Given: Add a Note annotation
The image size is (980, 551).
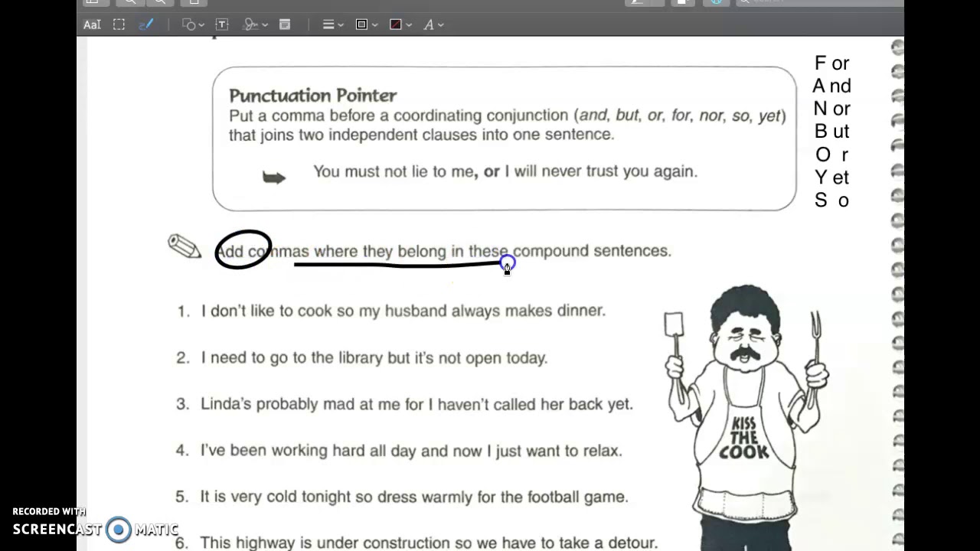Looking at the screenshot, I should pyautogui.click(x=285, y=24).
